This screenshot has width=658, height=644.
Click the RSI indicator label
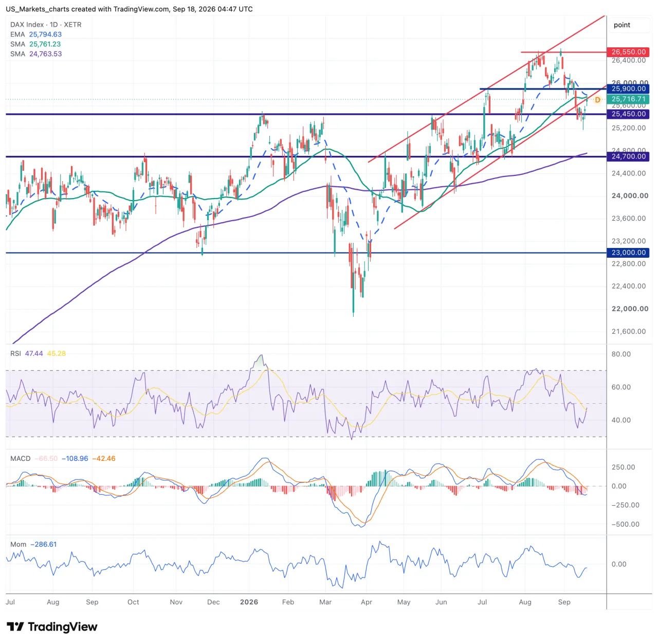coord(15,353)
